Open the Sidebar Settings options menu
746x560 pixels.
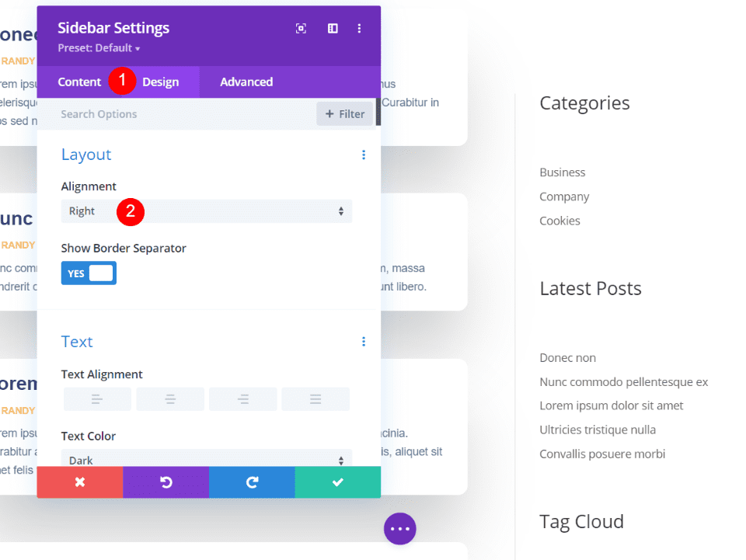(359, 28)
